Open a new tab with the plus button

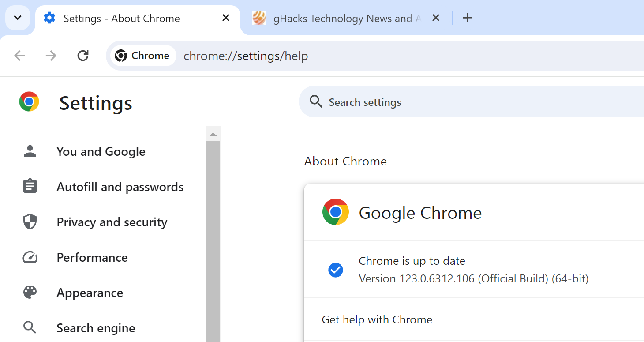tap(468, 18)
